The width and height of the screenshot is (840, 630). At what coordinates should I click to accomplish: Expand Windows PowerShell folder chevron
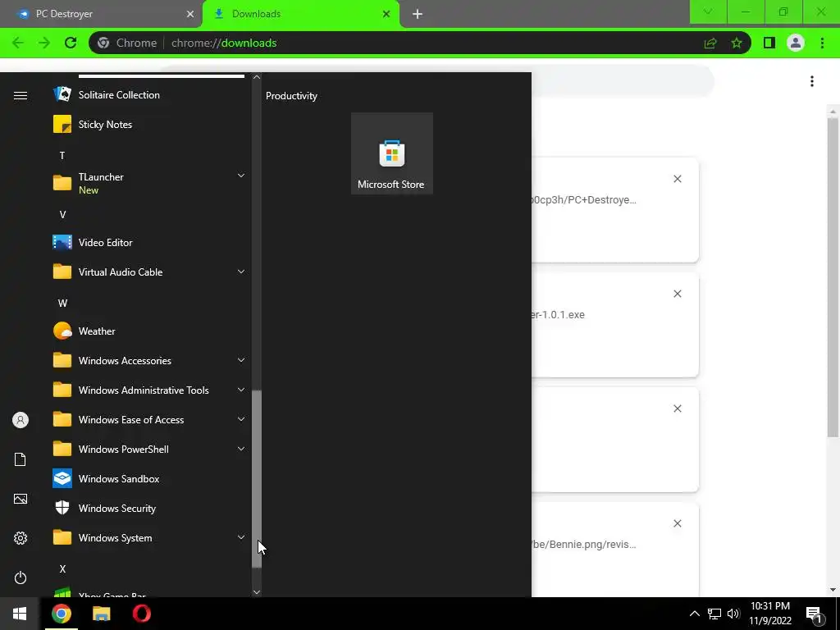point(241,449)
